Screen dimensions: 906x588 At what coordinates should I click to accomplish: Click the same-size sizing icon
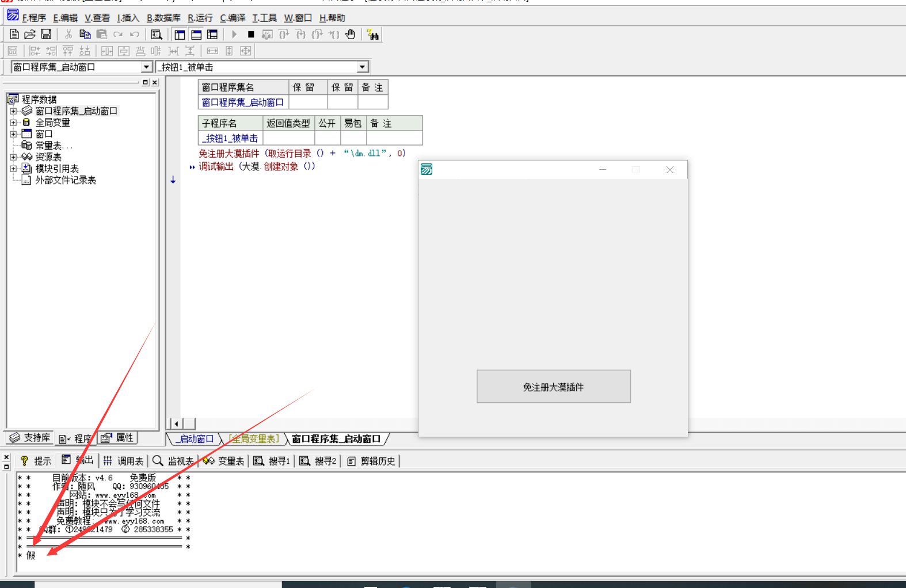click(x=246, y=51)
